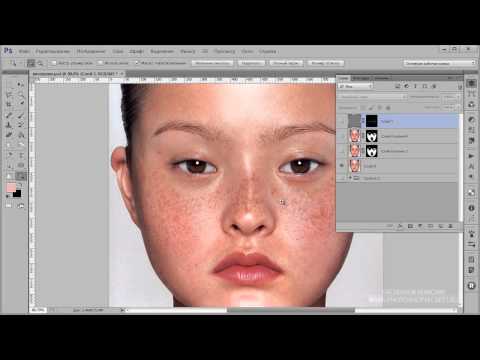
Task: Click the delete layer trash icon
Action: 450,226
